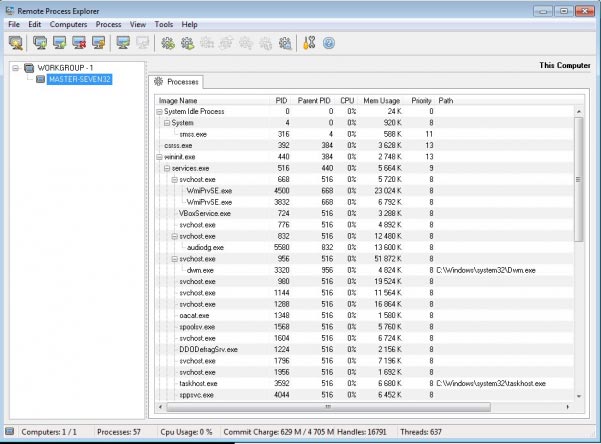Collapse the wininit.exe process branch
Screen dimensions: 601x444
[159, 157]
